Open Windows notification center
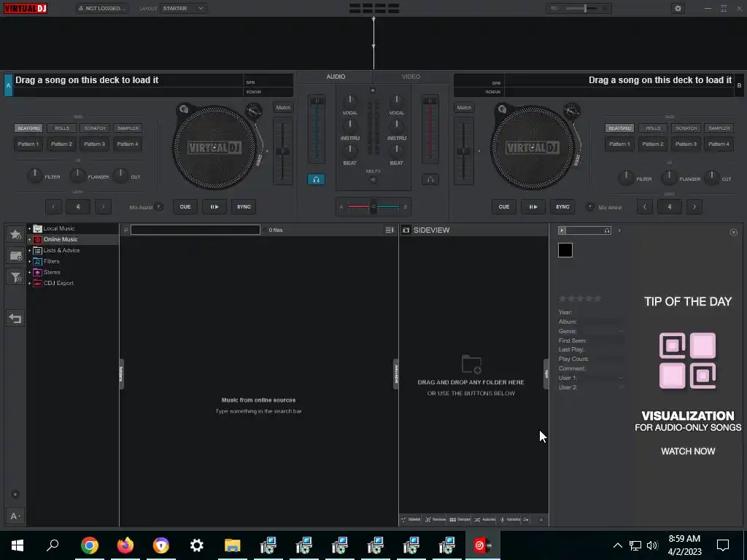Viewport: 747px width, 560px height. (x=723, y=545)
